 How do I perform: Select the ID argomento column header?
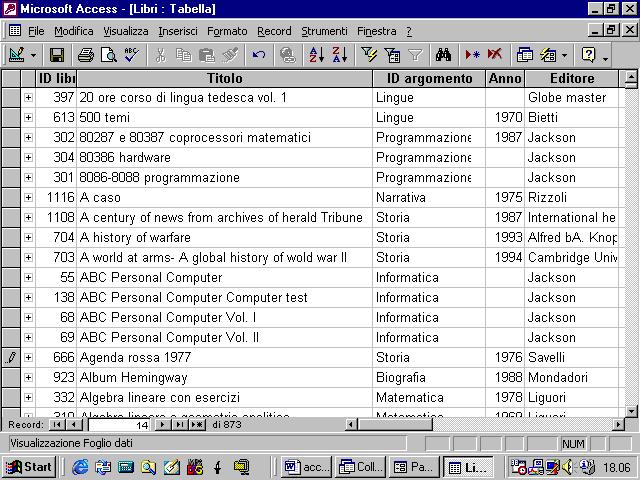tap(429, 78)
